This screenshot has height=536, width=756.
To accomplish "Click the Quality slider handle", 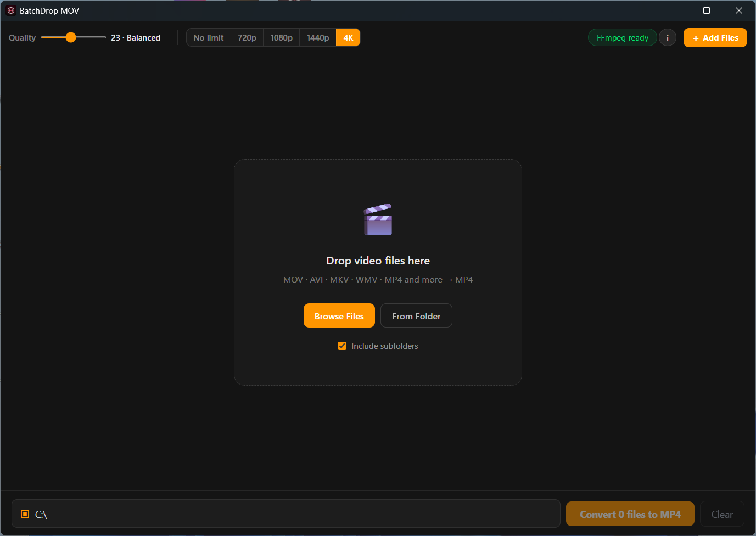I will [x=71, y=37].
